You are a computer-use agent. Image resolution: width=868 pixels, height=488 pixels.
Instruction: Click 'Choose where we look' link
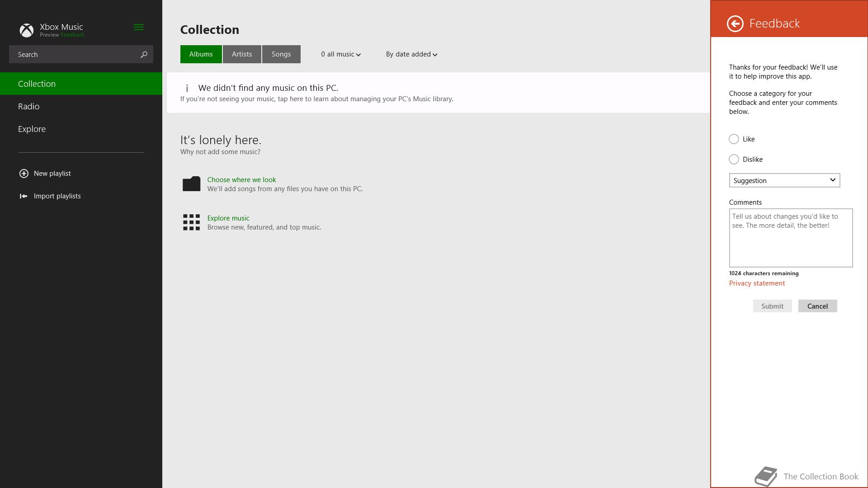click(x=241, y=179)
